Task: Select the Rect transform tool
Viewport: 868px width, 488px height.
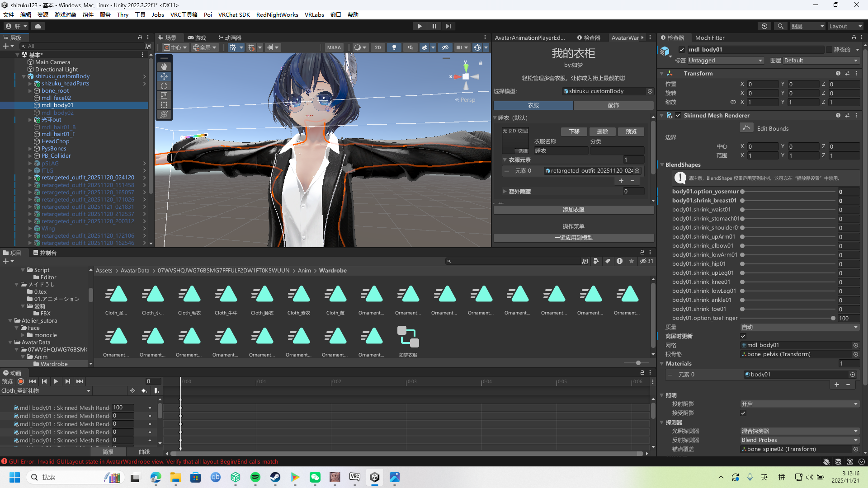Action: click(x=164, y=105)
